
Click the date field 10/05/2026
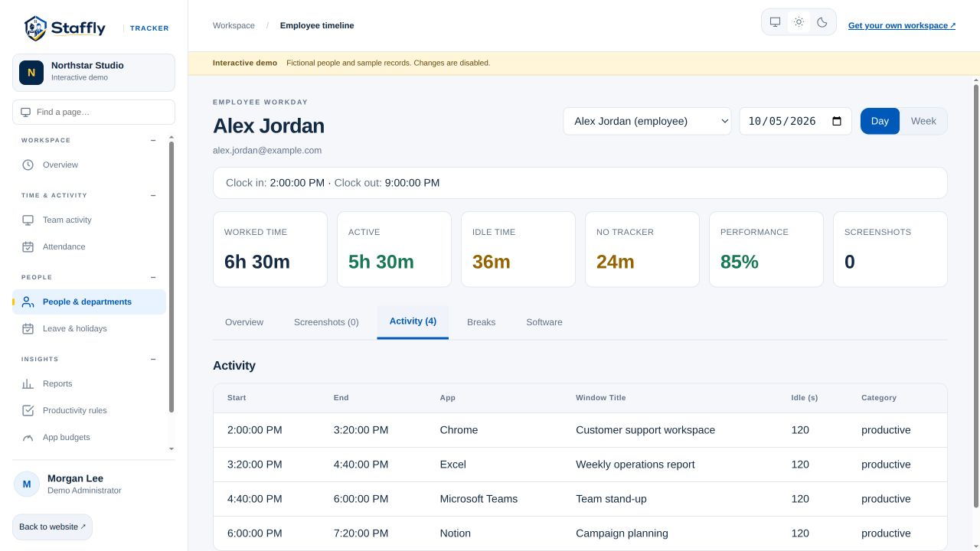pyautogui.click(x=795, y=121)
